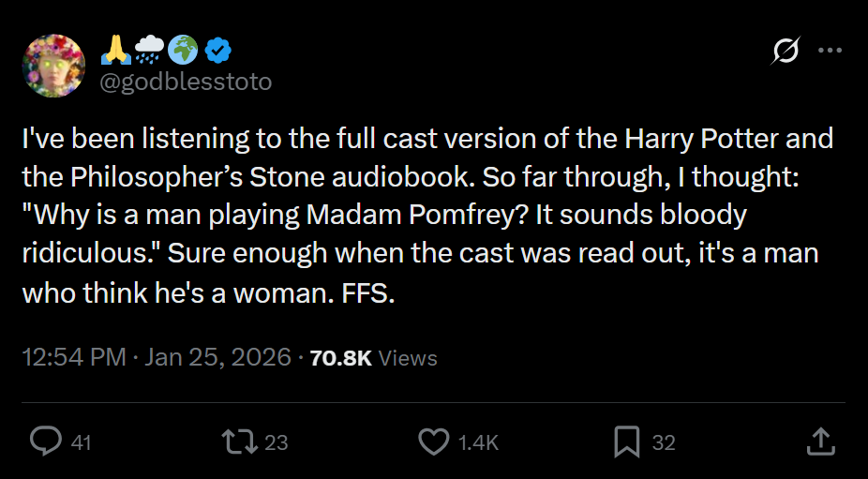Click the 1.4K likes count
The height and width of the screenshot is (479, 868).
(x=479, y=443)
